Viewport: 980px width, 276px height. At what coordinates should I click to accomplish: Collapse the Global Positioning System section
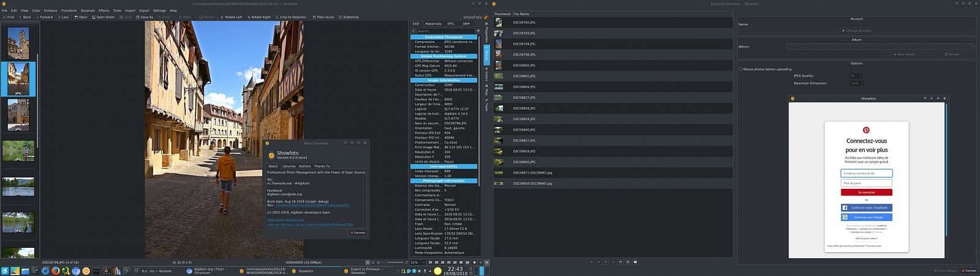[444, 56]
